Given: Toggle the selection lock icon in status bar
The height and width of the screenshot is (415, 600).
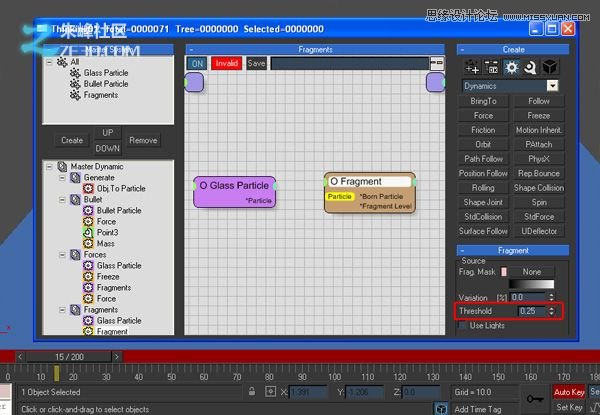Looking at the screenshot, I should coord(252,391).
